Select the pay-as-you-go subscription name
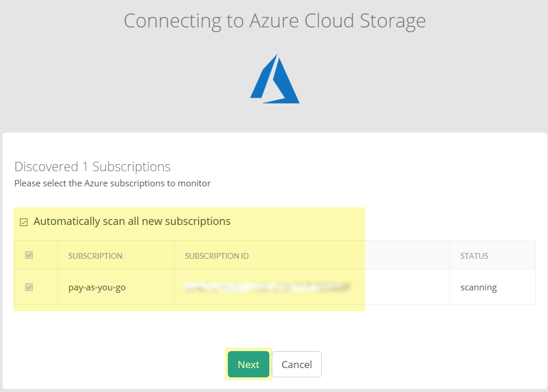The height and width of the screenshot is (392, 548). pos(97,287)
